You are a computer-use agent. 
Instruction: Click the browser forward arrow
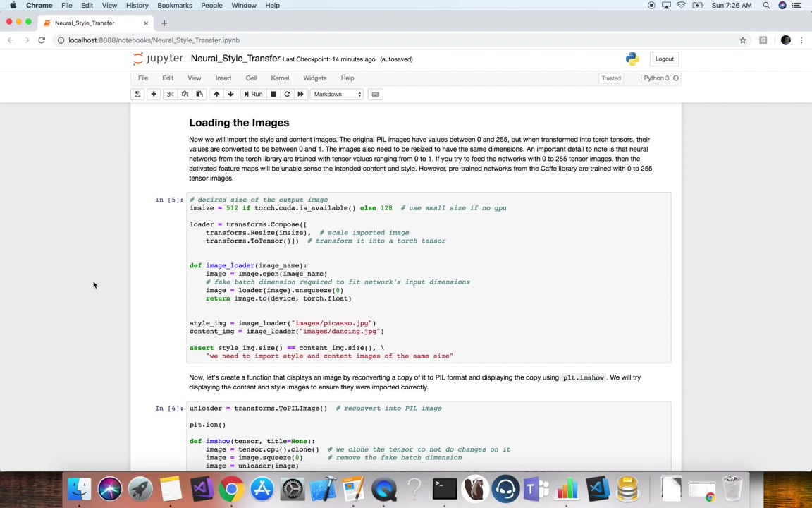(x=26, y=40)
